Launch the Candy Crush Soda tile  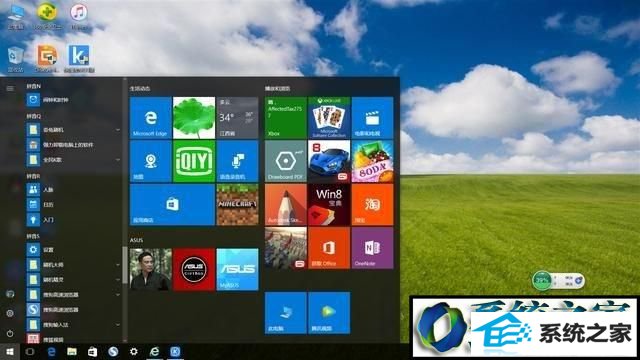tap(373, 161)
